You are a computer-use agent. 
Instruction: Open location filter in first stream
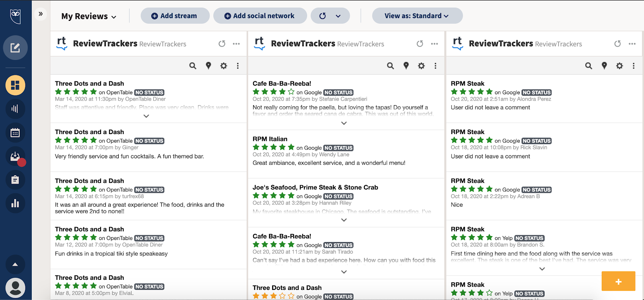(208, 66)
